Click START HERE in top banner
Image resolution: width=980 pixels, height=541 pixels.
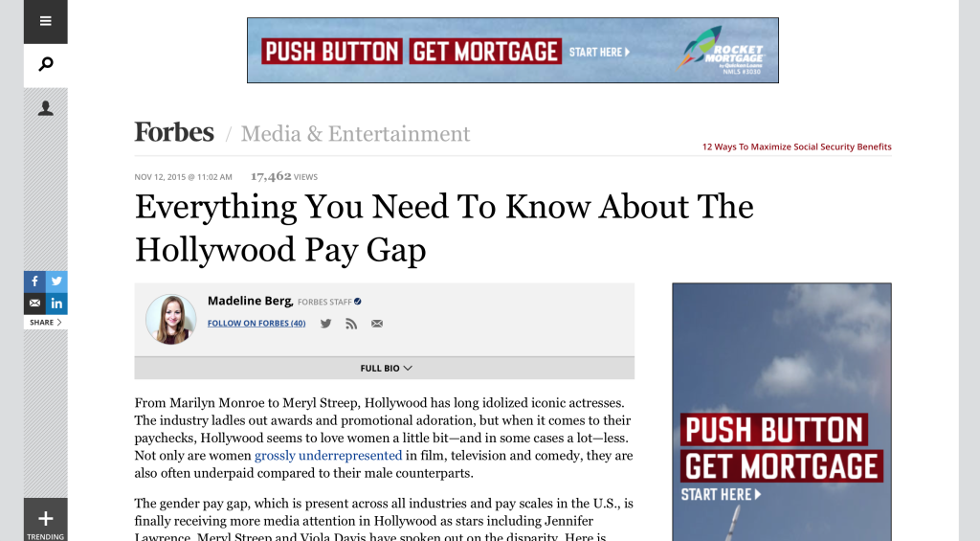click(x=599, y=52)
